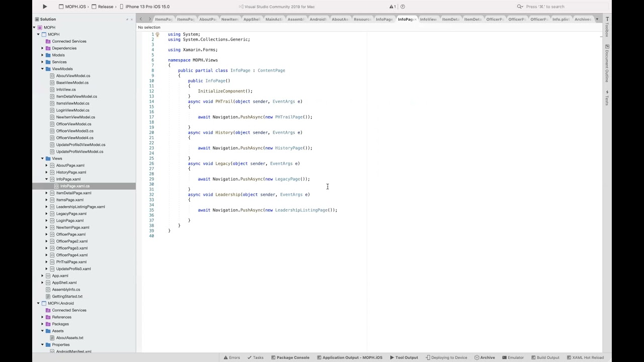Open the Deploying to Device pad
Screen dimensions: 644x362
(446, 357)
